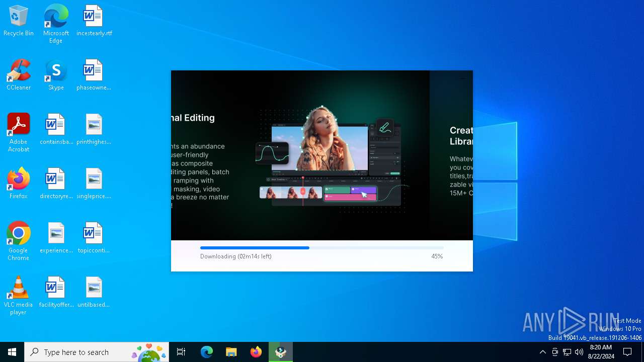
Task: Select the directoryre... Word document icon
Action: click(x=56, y=184)
